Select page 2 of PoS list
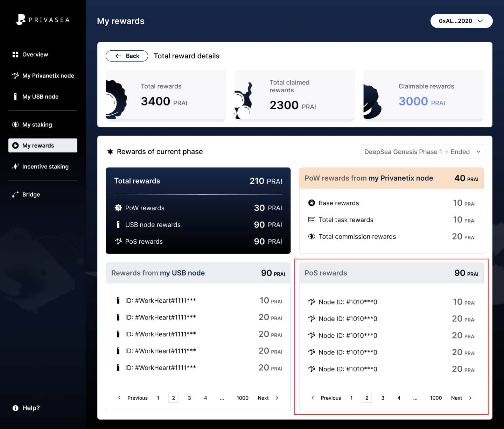The width and height of the screenshot is (504, 429). (367, 398)
